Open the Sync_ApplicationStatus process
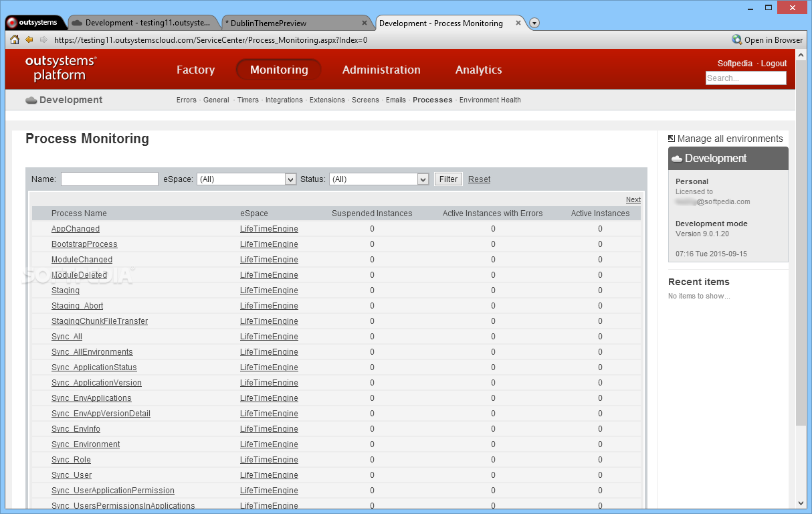Image resolution: width=812 pixels, height=514 pixels. click(94, 367)
